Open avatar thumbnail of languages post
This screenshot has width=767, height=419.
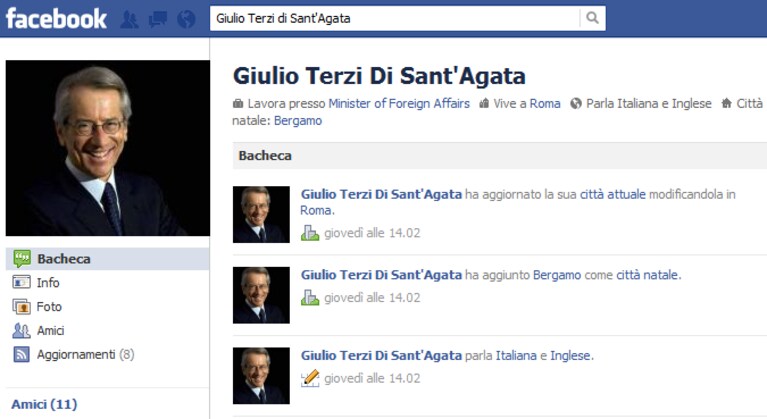pyautogui.click(x=261, y=376)
